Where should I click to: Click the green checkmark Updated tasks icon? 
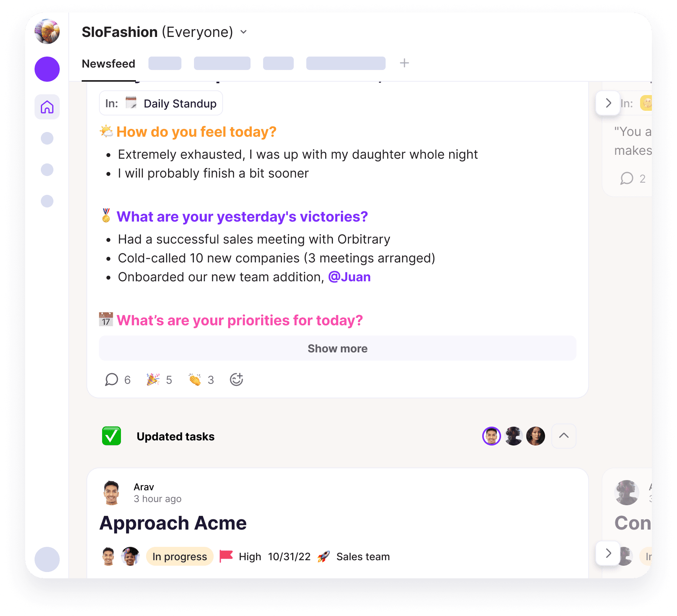click(x=112, y=436)
